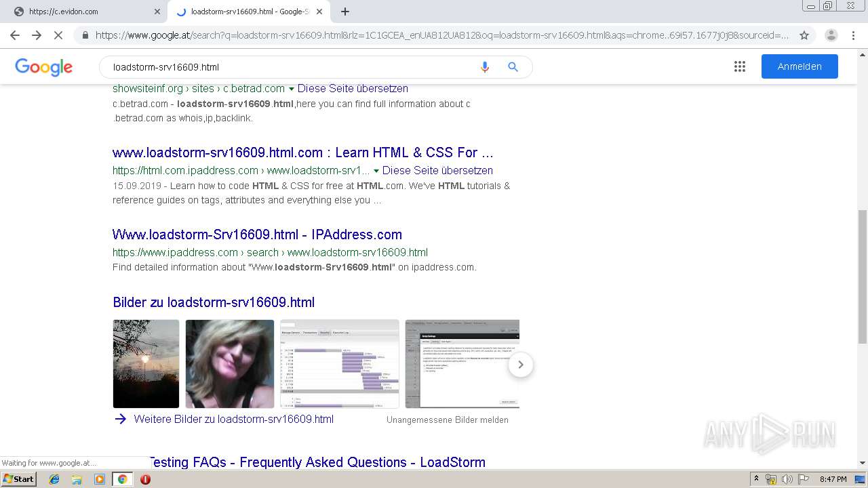Switch to the loadstorm-srv16609.html Google tab

tap(248, 12)
